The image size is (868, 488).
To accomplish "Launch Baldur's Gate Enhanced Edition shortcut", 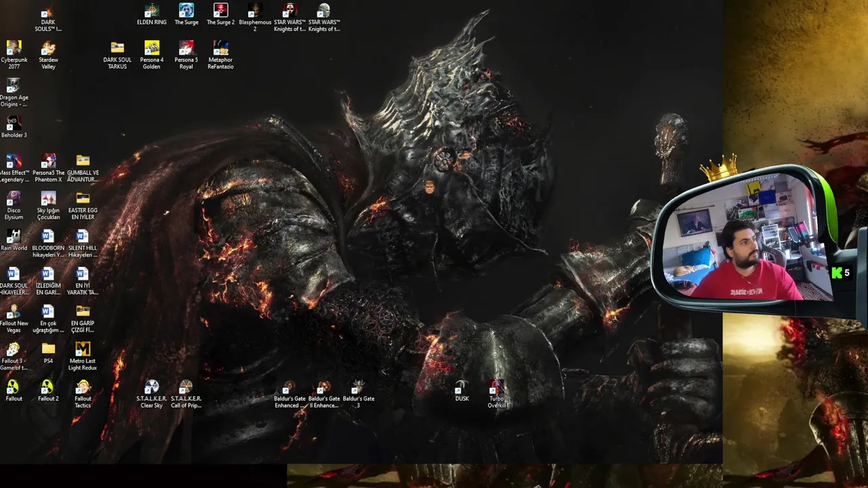I will tap(290, 394).
